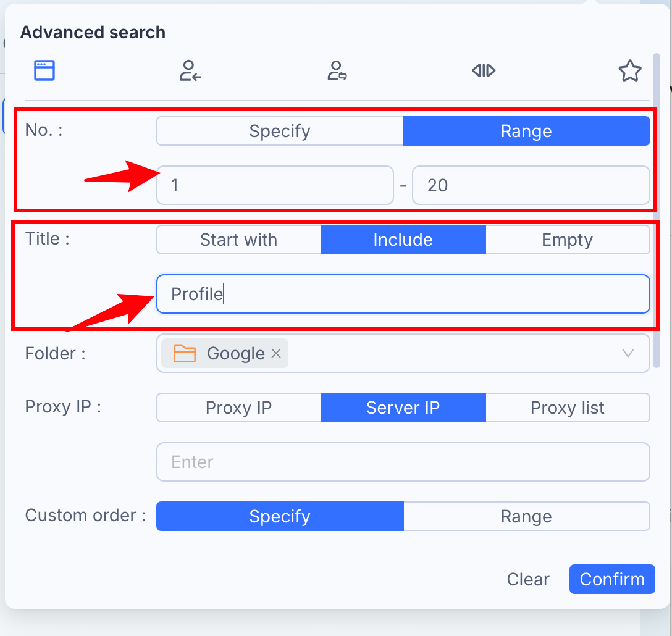The image size is (672, 636).
Task: Set Custom order to Range
Action: (527, 516)
